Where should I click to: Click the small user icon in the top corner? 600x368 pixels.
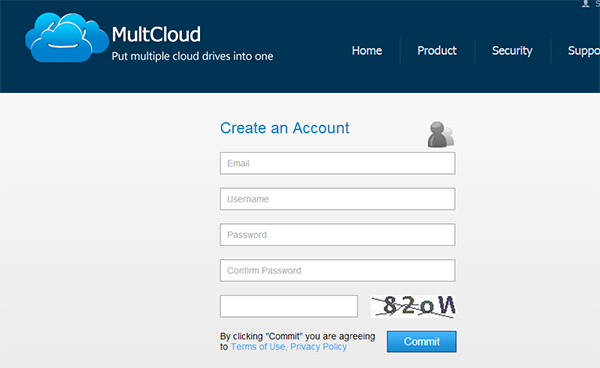coord(585,4)
